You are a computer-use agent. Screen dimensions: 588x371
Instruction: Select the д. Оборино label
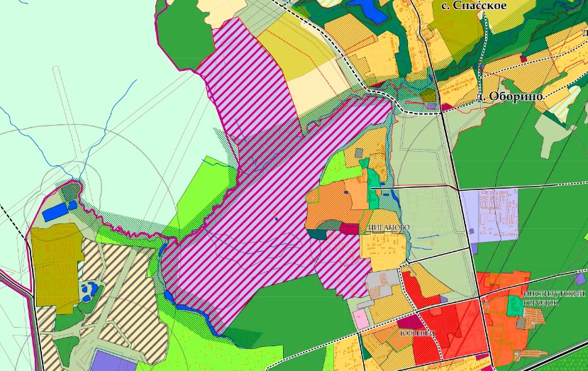pos(509,96)
